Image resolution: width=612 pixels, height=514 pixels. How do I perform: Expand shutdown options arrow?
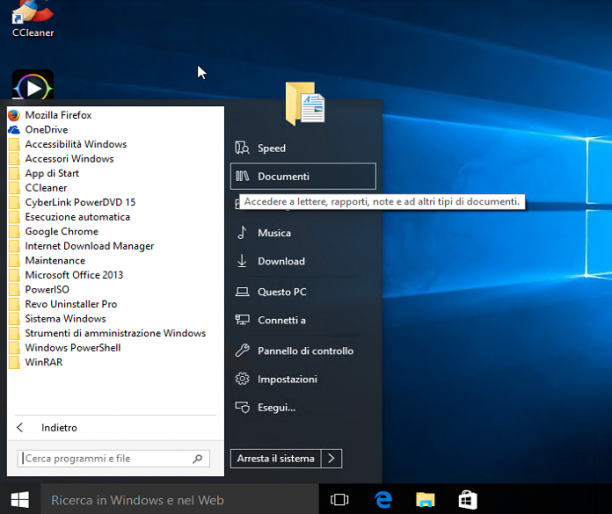pyautogui.click(x=331, y=458)
